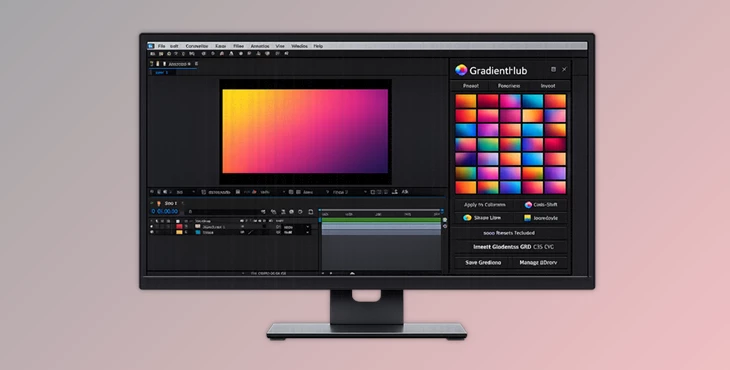730x370 pixels.
Task: Click the 'Import Gradients GRD' bar
Action: (511, 247)
